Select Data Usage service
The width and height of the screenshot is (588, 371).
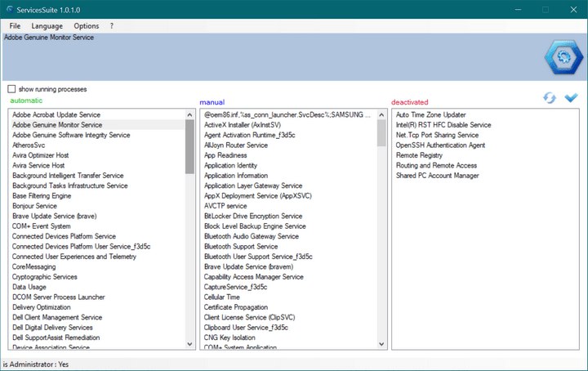tap(29, 287)
